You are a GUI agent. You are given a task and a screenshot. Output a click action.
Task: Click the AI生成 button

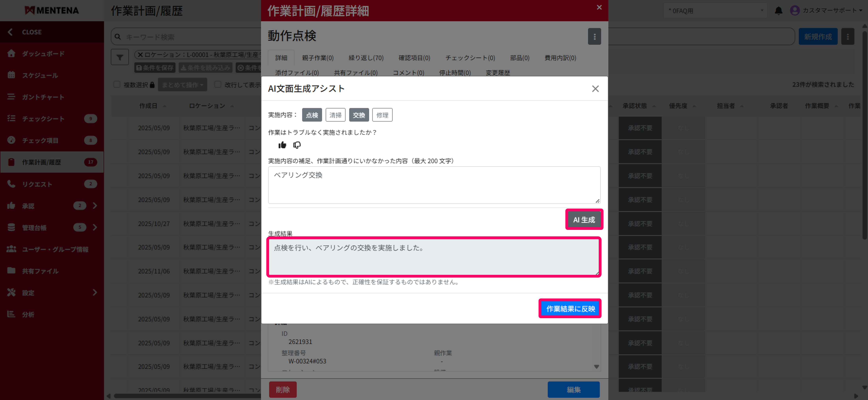coord(584,219)
